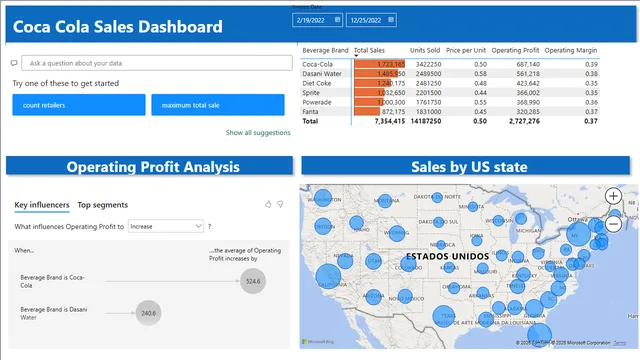Click the count retailers suggestion
Image resolution: width=640 pixels, height=360 pixels.
coord(79,105)
